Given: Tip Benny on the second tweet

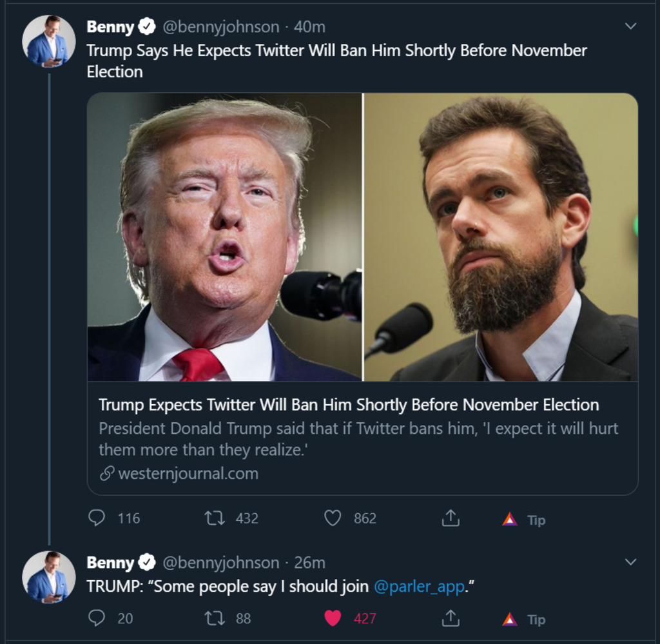Looking at the screenshot, I should pos(523,620).
